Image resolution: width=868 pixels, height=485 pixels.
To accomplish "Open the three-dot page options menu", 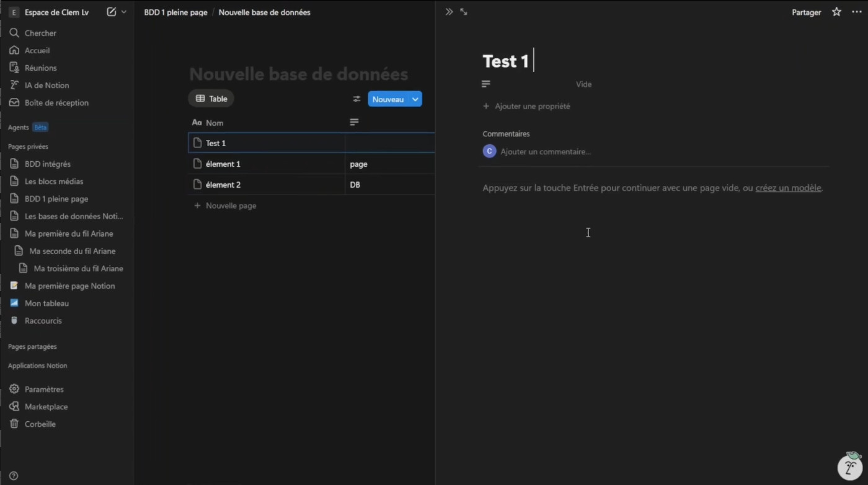I will coord(856,12).
